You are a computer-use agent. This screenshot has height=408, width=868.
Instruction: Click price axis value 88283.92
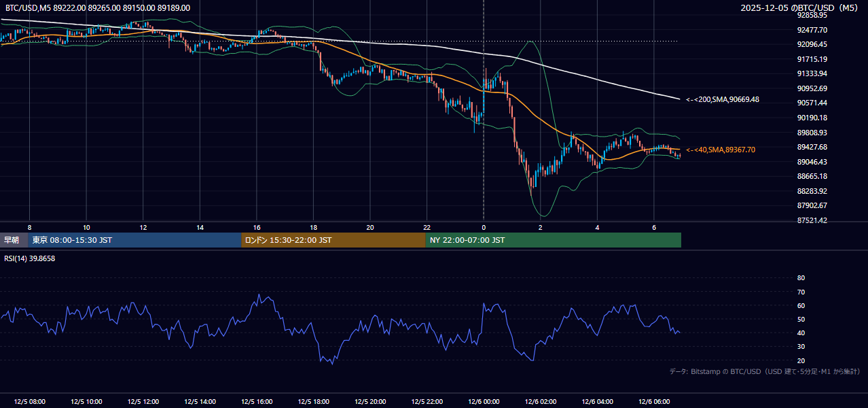812,191
